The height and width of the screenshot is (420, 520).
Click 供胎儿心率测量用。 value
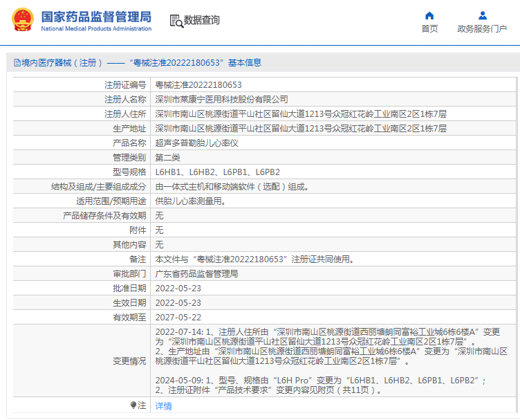pyautogui.click(x=190, y=201)
